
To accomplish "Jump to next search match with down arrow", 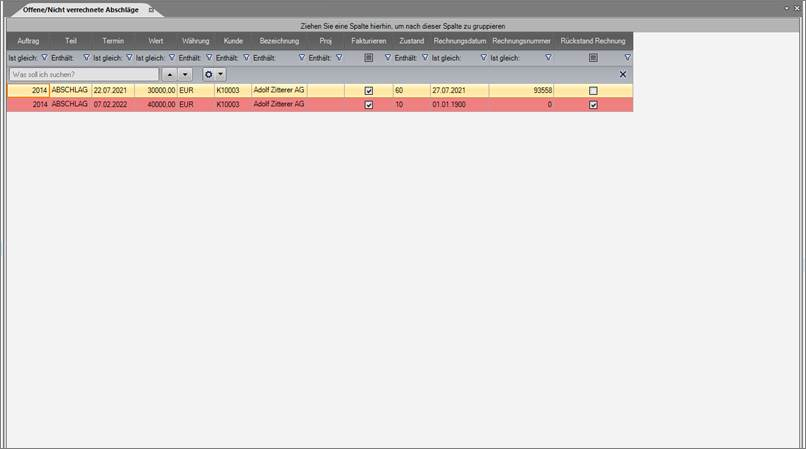I will (x=185, y=74).
